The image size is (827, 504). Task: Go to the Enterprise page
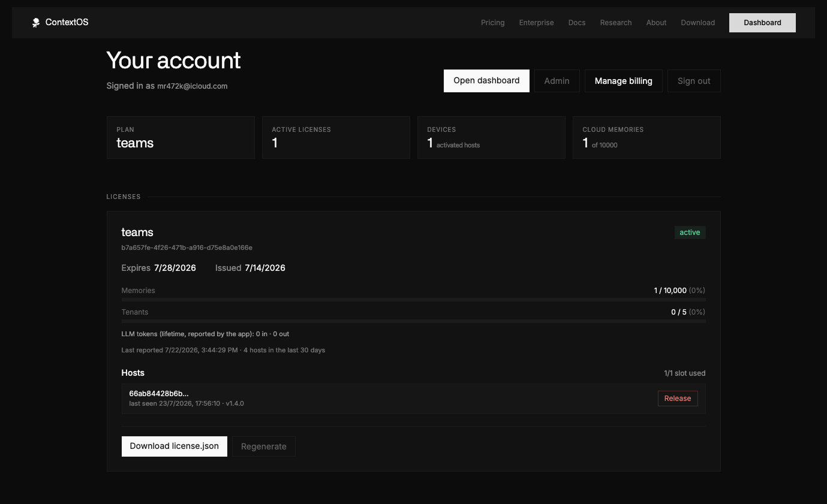(536, 23)
